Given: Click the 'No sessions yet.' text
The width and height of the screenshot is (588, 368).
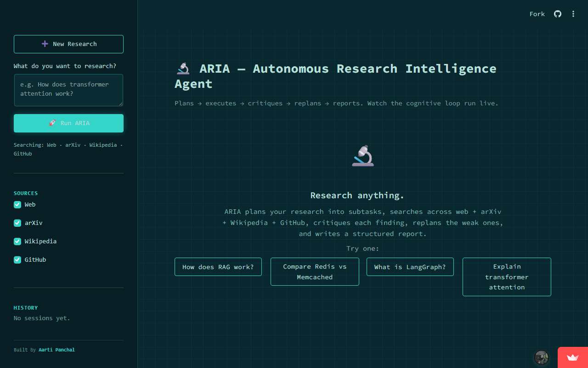Looking at the screenshot, I should [x=42, y=318].
